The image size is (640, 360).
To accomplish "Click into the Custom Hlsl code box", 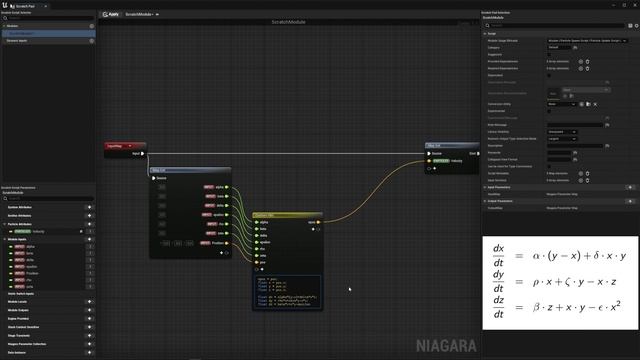I will [x=287, y=292].
